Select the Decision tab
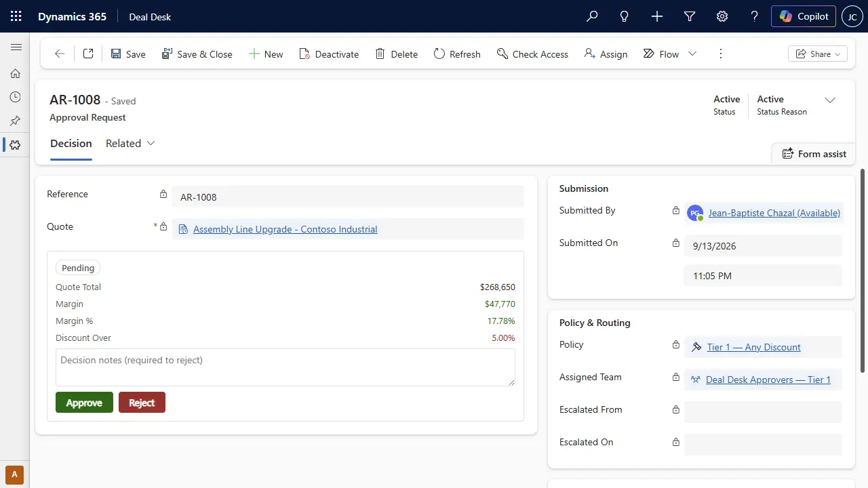Image resolution: width=868 pixels, height=488 pixels. pyautogui.click(x=71, y=144)
